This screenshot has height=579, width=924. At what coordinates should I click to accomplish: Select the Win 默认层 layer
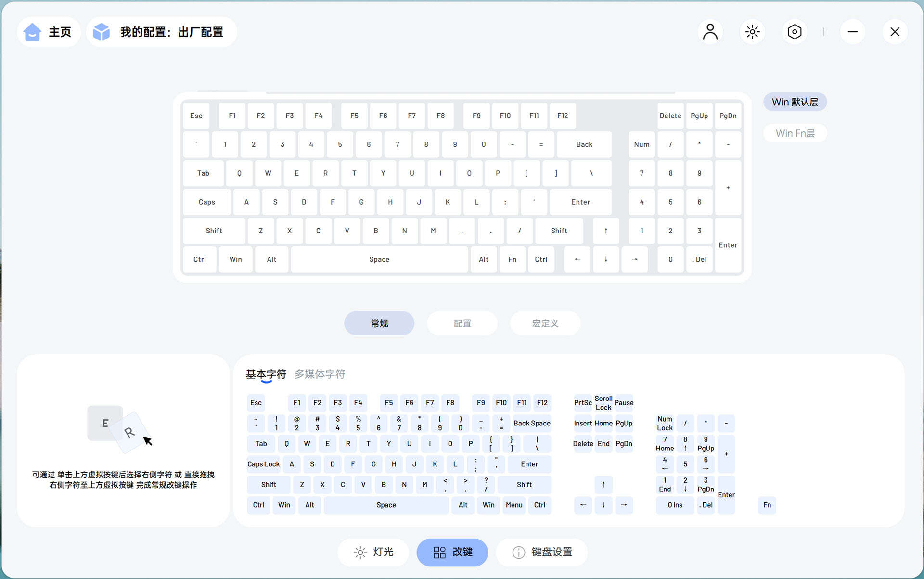tap(795, 102)
